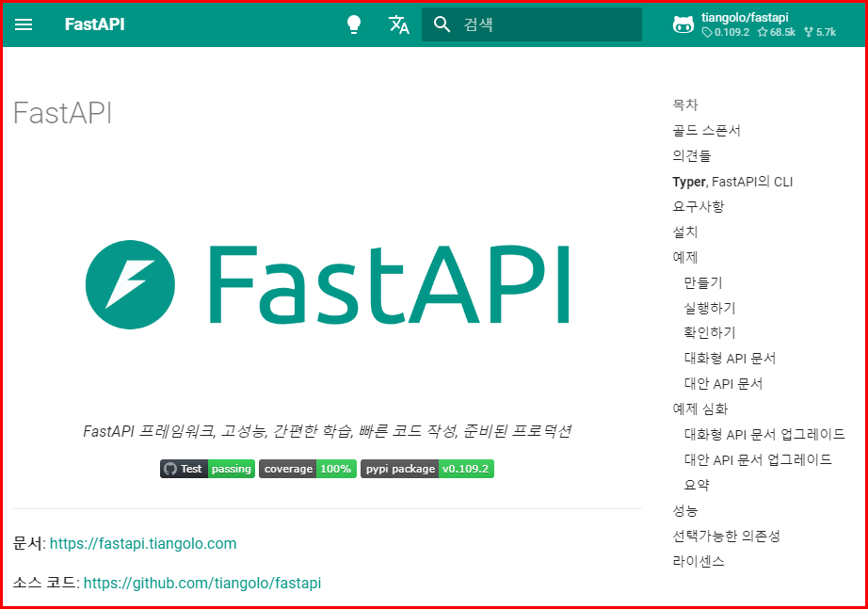Open the tiangolo/fastapi repository link
Screen dimensions: 868x609
tap(745, 17)
